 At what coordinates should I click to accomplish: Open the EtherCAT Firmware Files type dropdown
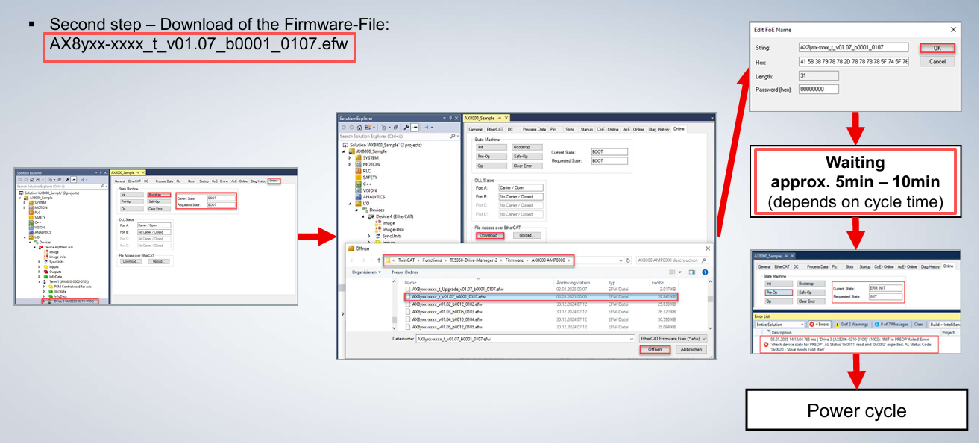point(672,338)
